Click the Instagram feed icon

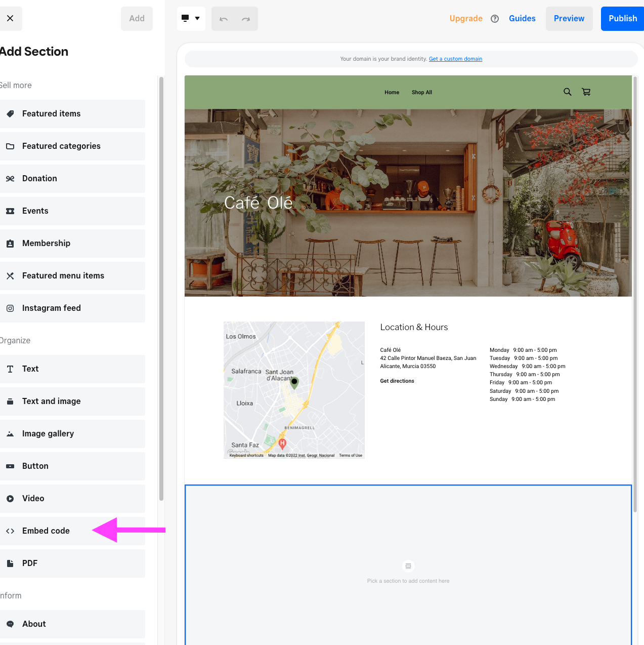10,308
